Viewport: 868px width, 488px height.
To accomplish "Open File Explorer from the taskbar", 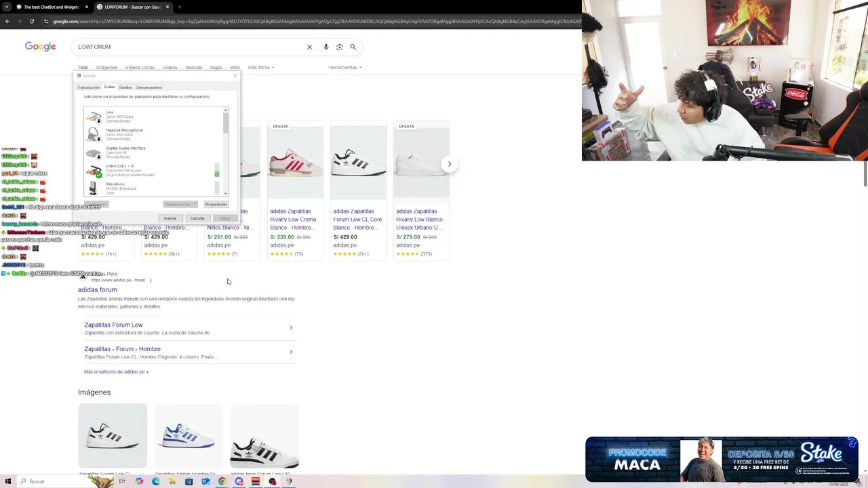I will click(x=172, y=481).
